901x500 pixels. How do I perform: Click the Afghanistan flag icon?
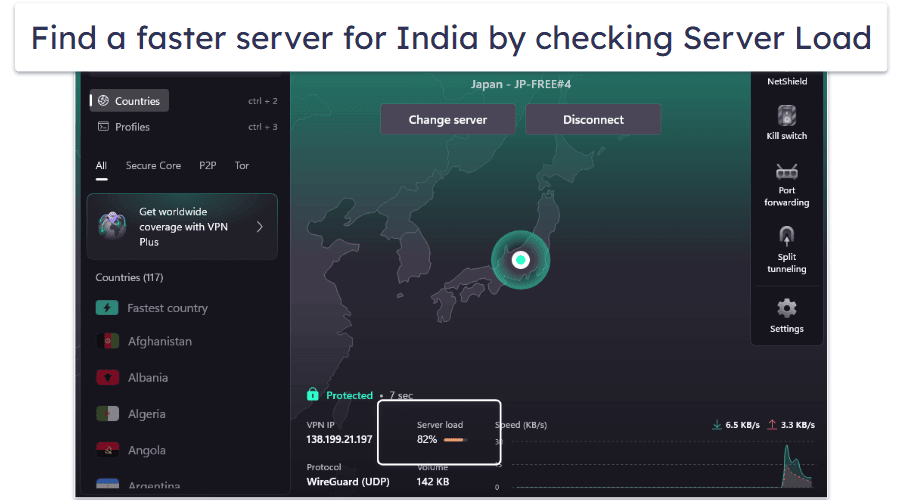click(x=107, y=341)
